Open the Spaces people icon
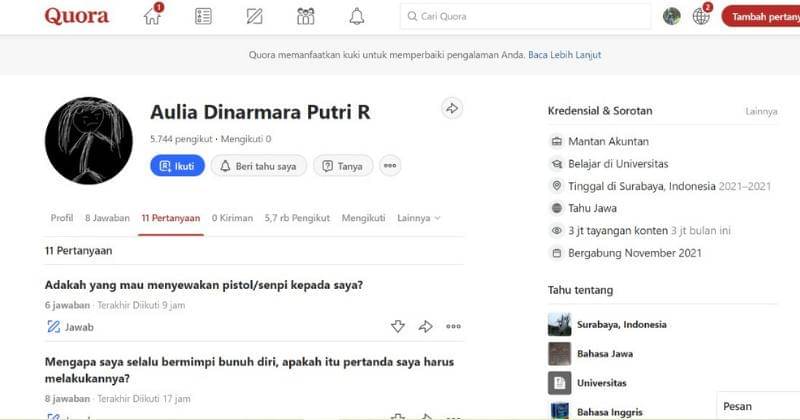 click(x=305, y=16)
